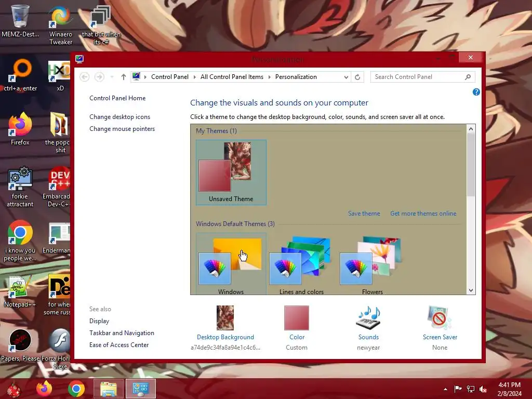Open Taskbar and Navigation link

pyautogui.click(x=122, y=333)
